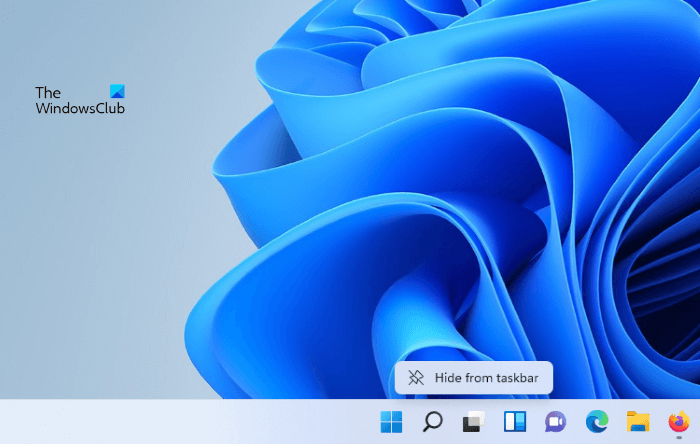Click the word "The" above WindowsClub
This screenshot has height=444, width=700.
[x=48, y=93]
